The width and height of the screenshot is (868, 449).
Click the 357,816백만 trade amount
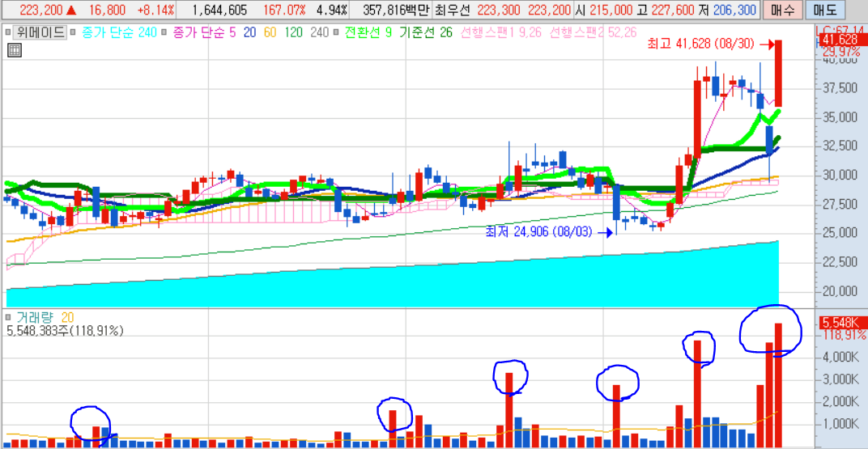(x=395, y=10)
